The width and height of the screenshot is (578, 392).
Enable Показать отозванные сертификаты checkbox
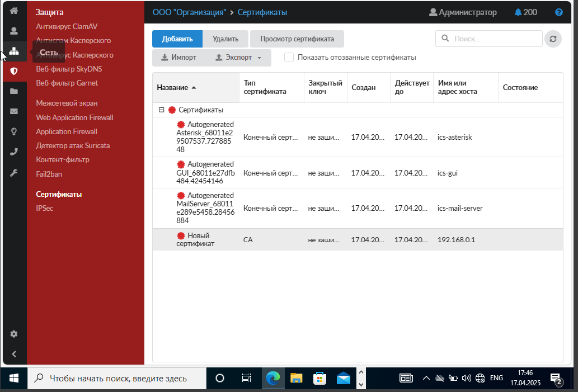[289, 58]
